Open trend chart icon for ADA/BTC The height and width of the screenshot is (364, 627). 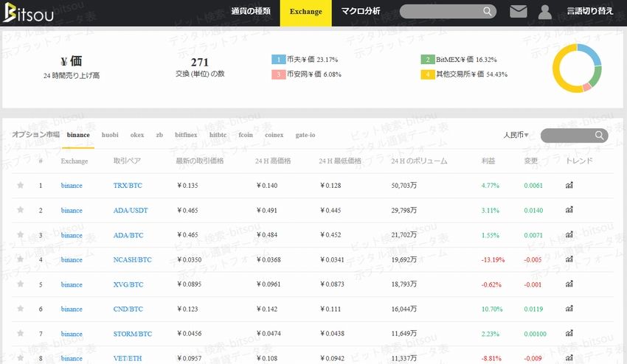[x=569, y=234]
